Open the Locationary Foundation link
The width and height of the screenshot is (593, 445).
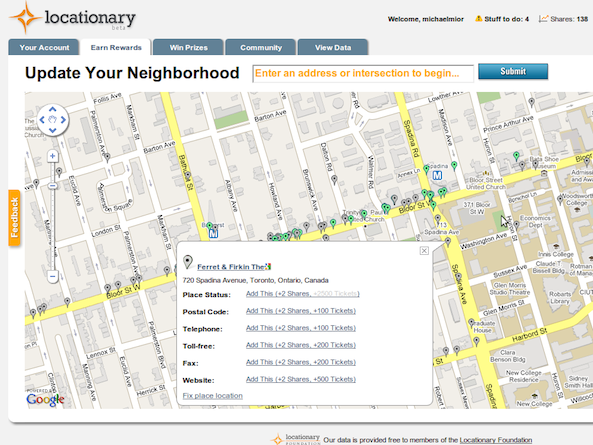[x=495, y=440]
